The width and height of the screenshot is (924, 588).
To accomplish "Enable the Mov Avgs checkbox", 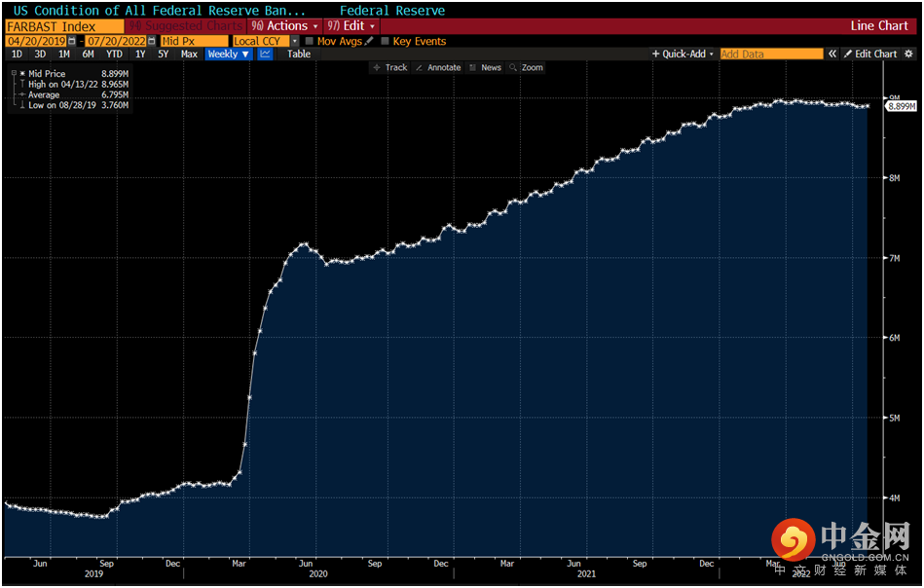I will 310,41.
